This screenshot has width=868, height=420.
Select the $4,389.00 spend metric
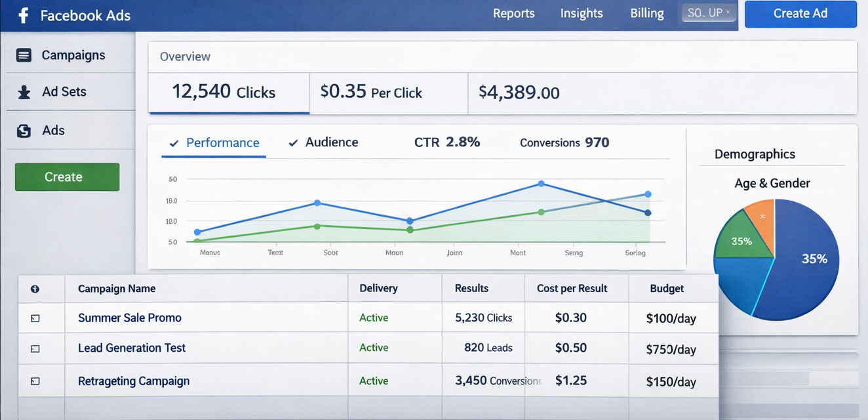point(519,93)
